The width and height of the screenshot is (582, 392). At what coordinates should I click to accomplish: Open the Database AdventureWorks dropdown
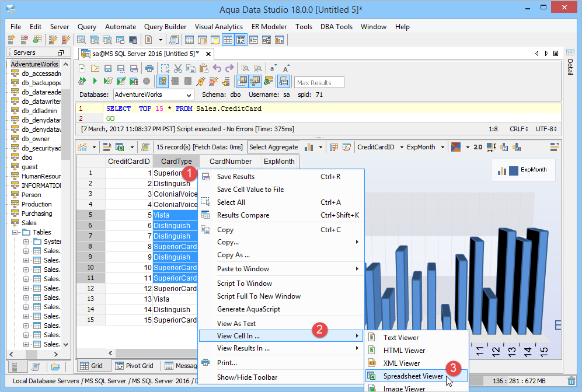click(x=189, y=94)
